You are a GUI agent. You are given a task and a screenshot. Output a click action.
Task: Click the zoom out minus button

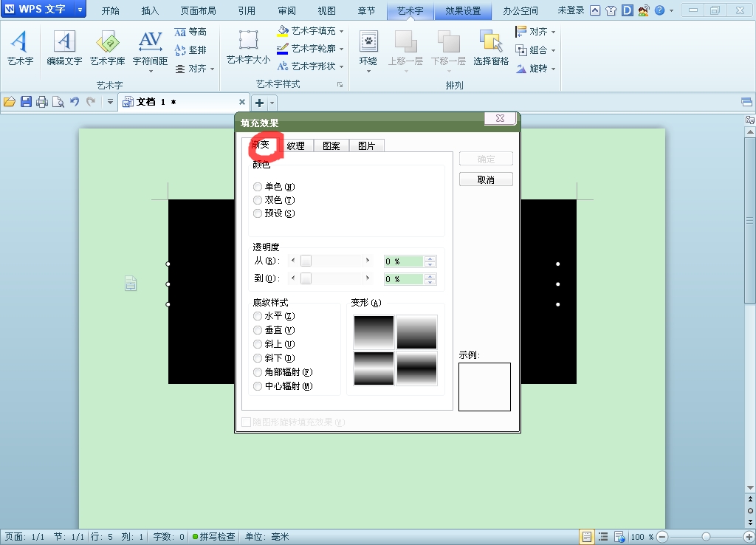point(662,537)
